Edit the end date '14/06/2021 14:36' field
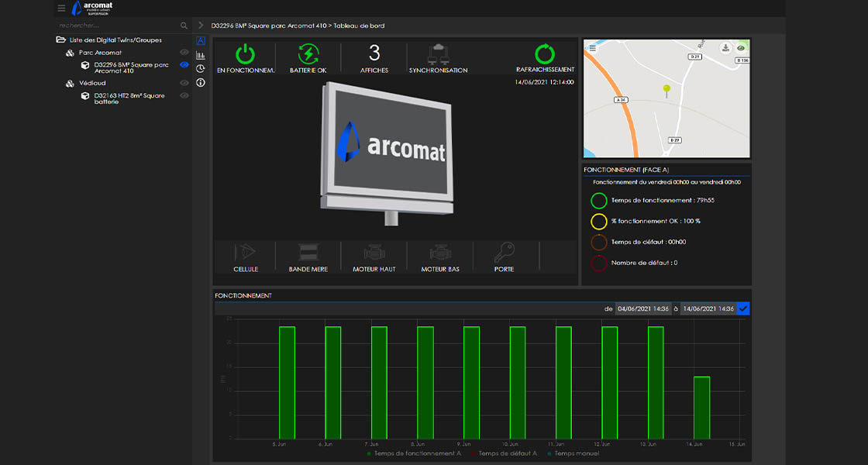This screenshot has width=868, height=465. point(708,309)
